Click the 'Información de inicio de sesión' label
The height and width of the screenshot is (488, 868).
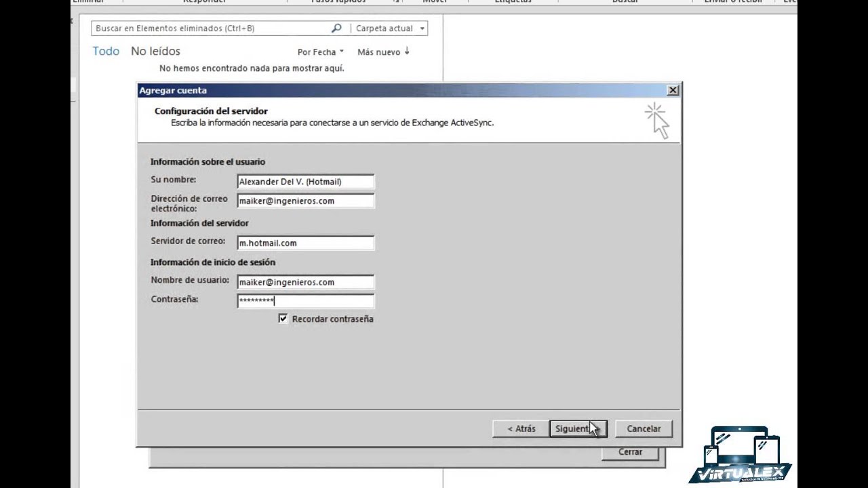[213, 262]
